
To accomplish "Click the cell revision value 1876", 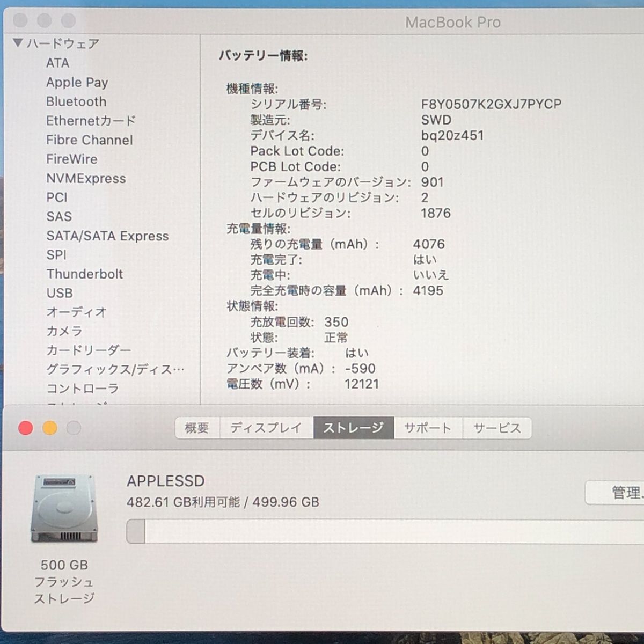I will point(436,213).
